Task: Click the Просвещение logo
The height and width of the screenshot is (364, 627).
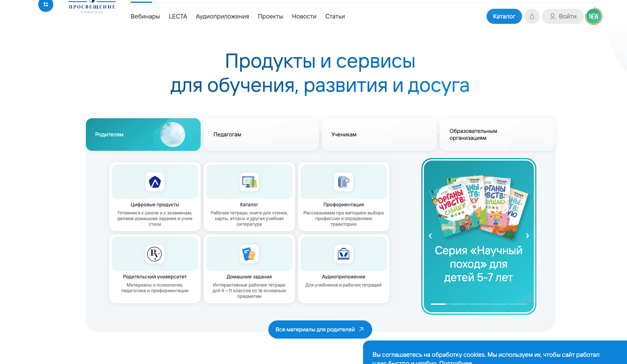Action: pos(92,7)
